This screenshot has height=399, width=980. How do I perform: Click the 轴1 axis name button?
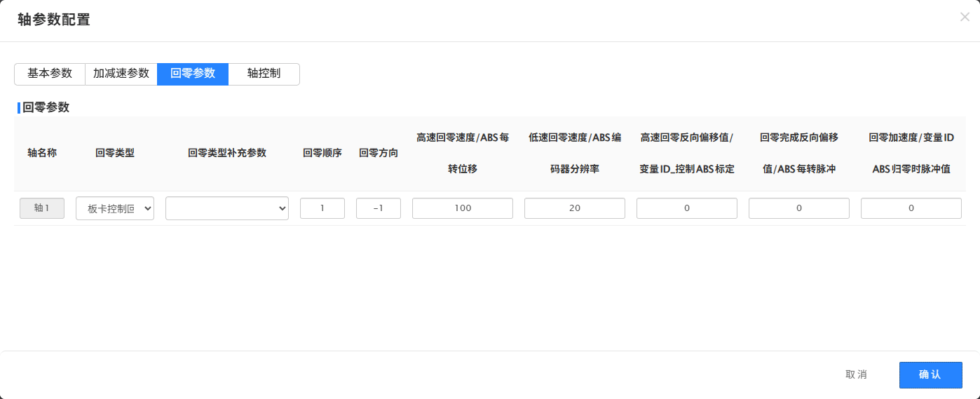click(42, 208)
